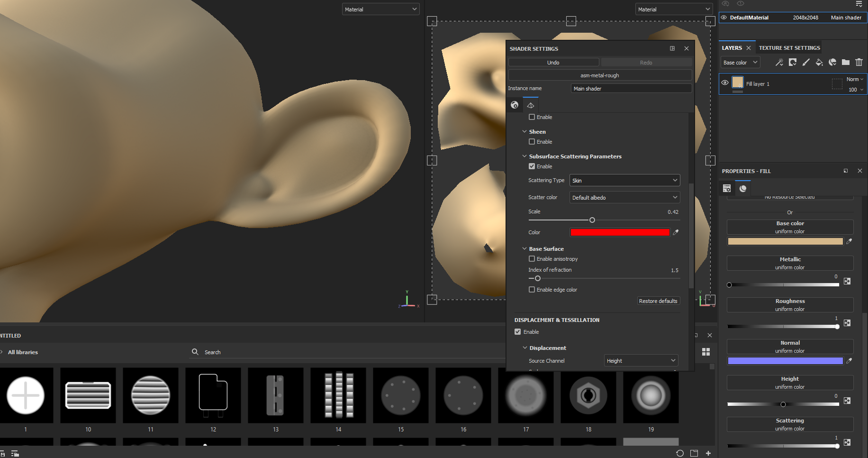Uncheck Displacement & Tessellation Enable
Screen dimensions: 868x458
point(518,332)
